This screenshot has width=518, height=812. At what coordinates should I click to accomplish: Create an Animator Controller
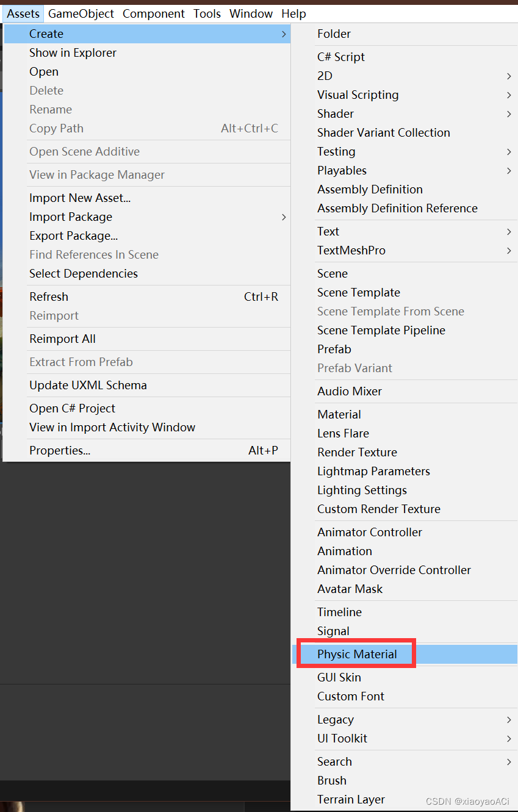pyautogui.click(x=405, y=532)
